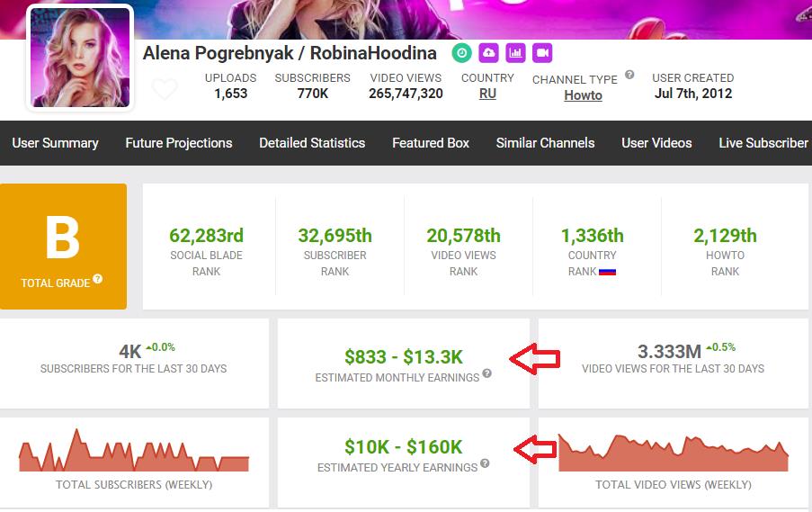Screen dimensions: 812x512
Task: Switch to Future Projections tab
Action: [179, 143]
